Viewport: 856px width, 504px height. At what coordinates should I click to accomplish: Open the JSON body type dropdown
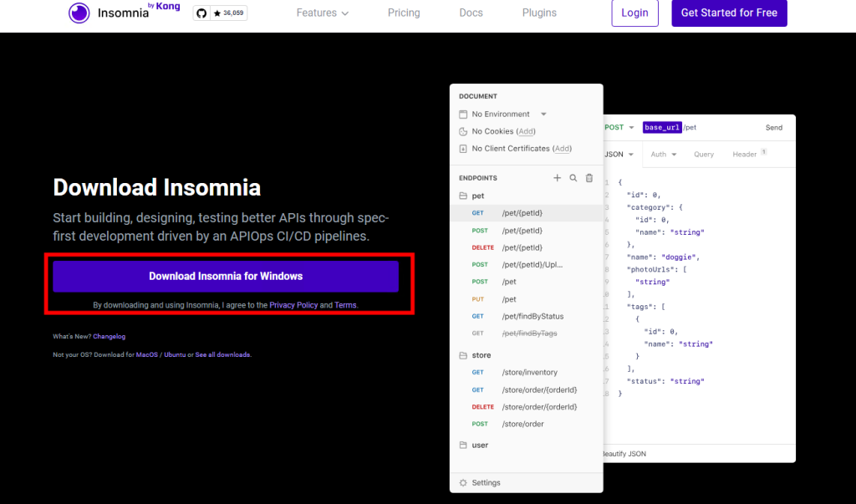pos(619,155)
